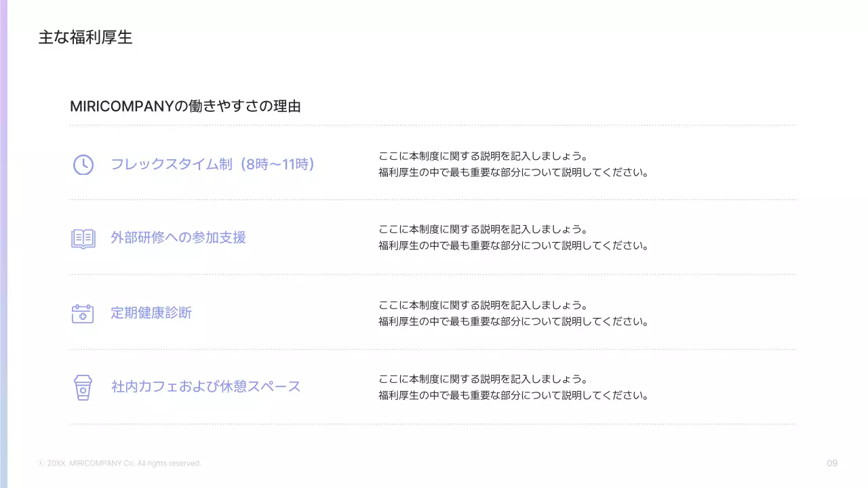Select the 社内カフェおよび休憩スペース label

205,386
